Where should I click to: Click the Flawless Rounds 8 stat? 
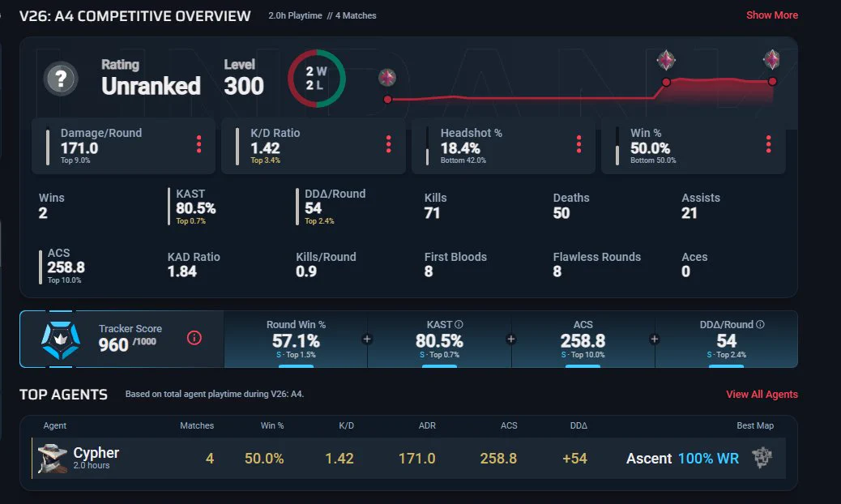[x=597, y=264]
